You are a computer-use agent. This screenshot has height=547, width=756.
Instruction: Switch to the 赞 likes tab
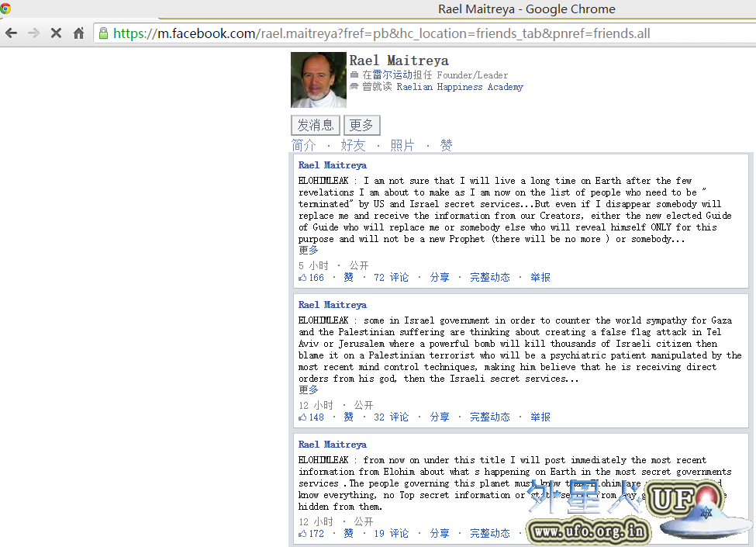point(446,145)
